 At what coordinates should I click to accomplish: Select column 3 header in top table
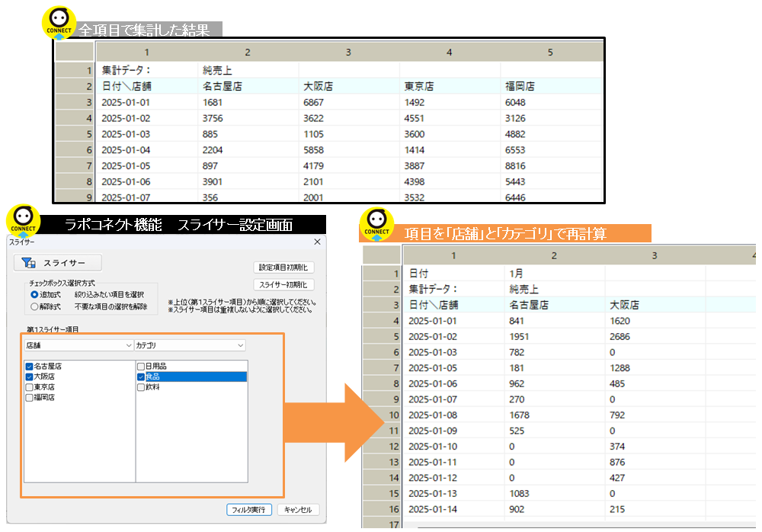[x=348, y=52]
